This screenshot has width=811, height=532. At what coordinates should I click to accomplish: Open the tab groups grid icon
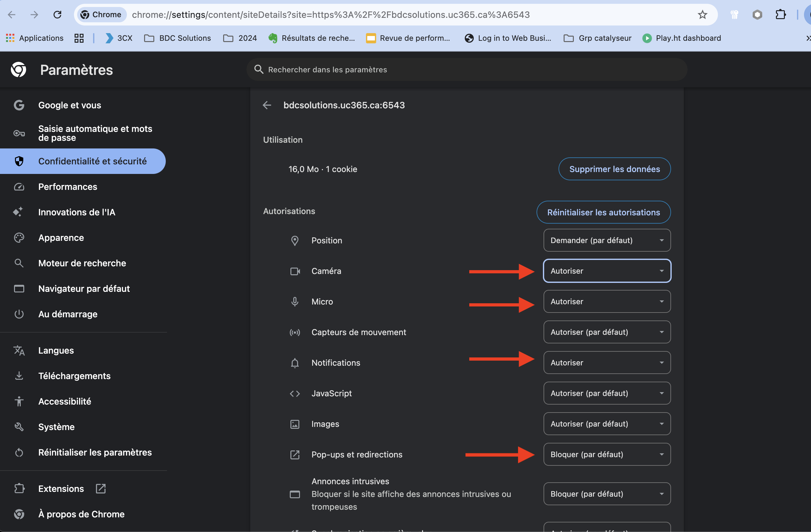79,38
